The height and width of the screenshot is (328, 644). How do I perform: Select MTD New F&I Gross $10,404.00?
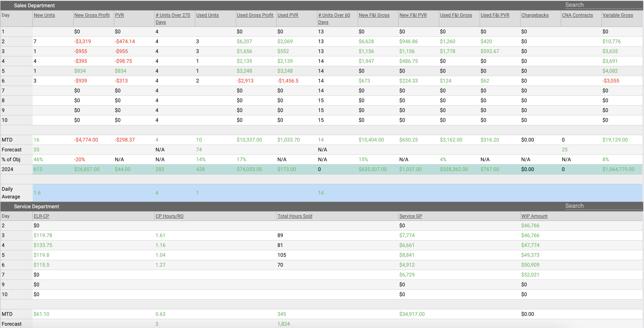tap(371, 140)
